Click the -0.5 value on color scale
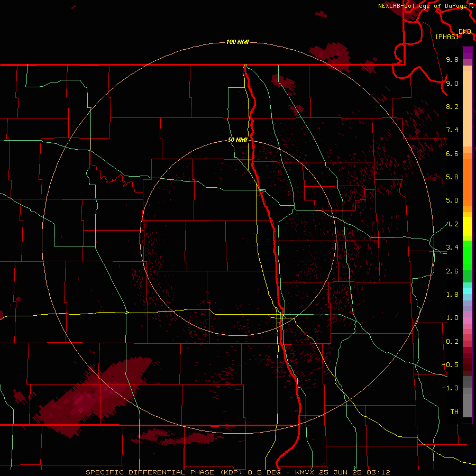476x476 pixels. coord(450,365)
